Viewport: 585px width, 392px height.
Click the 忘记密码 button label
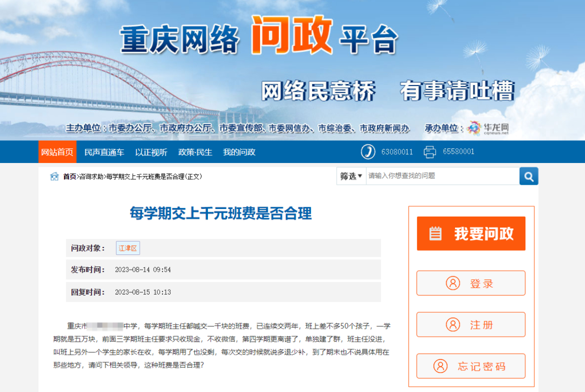(x=482, y=366)
